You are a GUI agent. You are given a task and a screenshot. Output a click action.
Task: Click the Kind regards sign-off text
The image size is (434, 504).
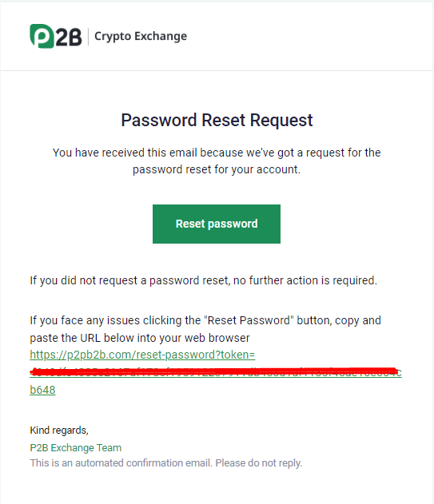click(59, 431)
